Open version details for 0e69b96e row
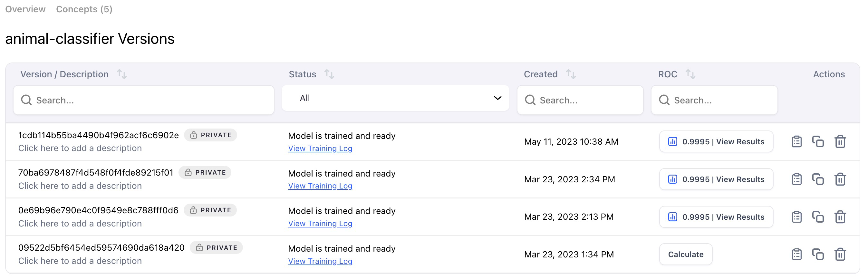868x279 pixels. tap(796, 217)
